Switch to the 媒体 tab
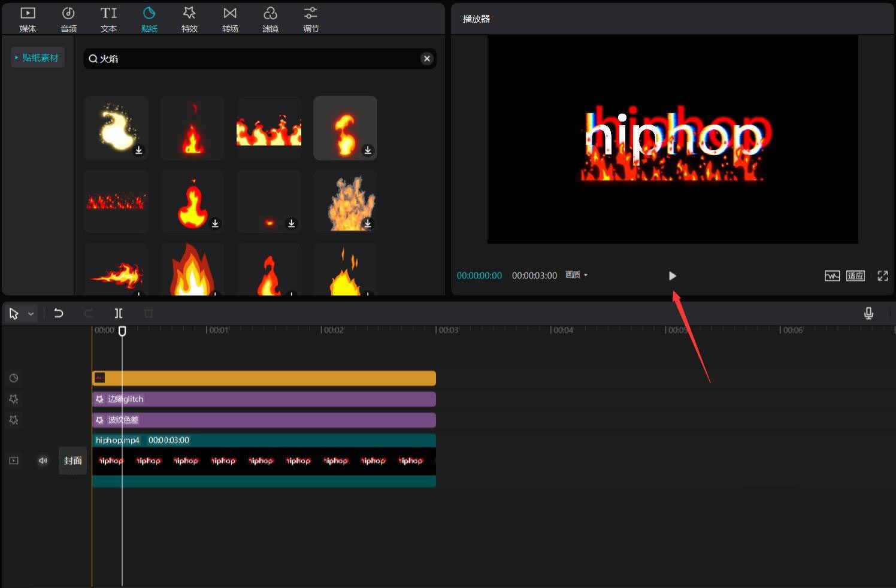This screenshot has width=896, height=588. pyautogui.click(x=27, y=18)
